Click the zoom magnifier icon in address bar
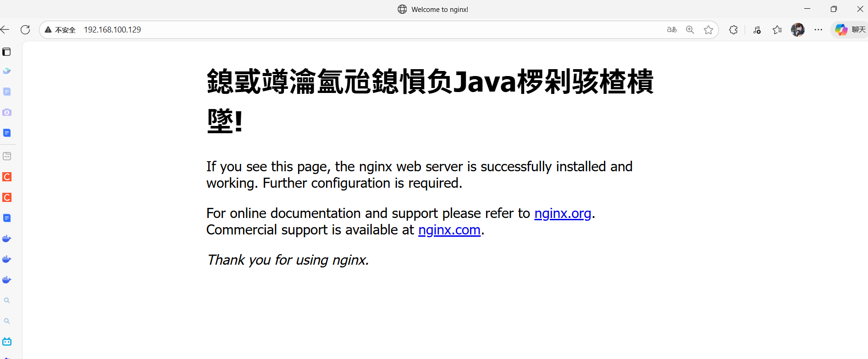 [x=690, y=30]
